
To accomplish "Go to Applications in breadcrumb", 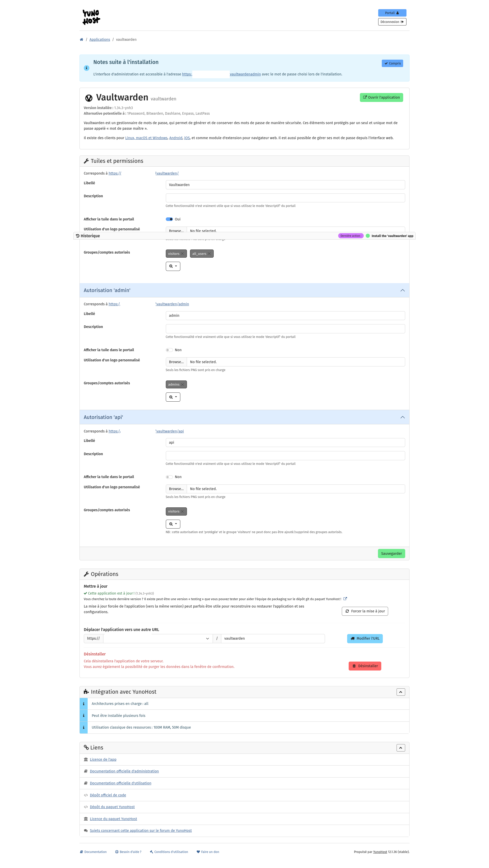I will (x=100, y=40).
